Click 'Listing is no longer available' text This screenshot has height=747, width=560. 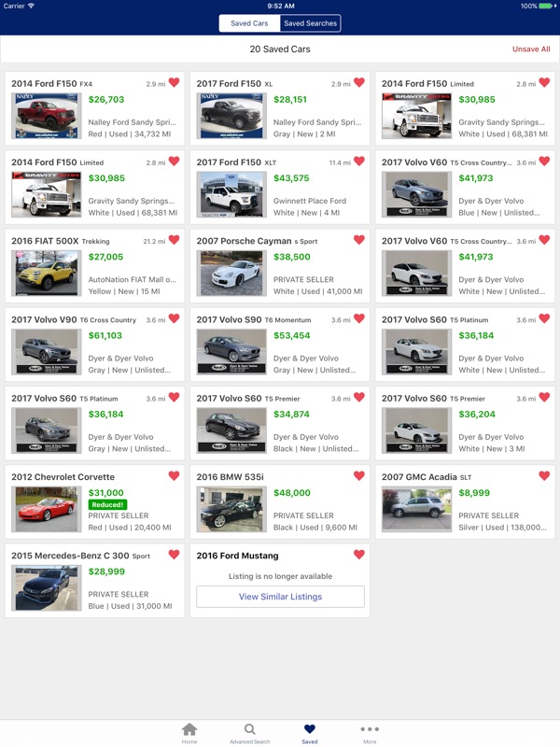click(281, 576)
